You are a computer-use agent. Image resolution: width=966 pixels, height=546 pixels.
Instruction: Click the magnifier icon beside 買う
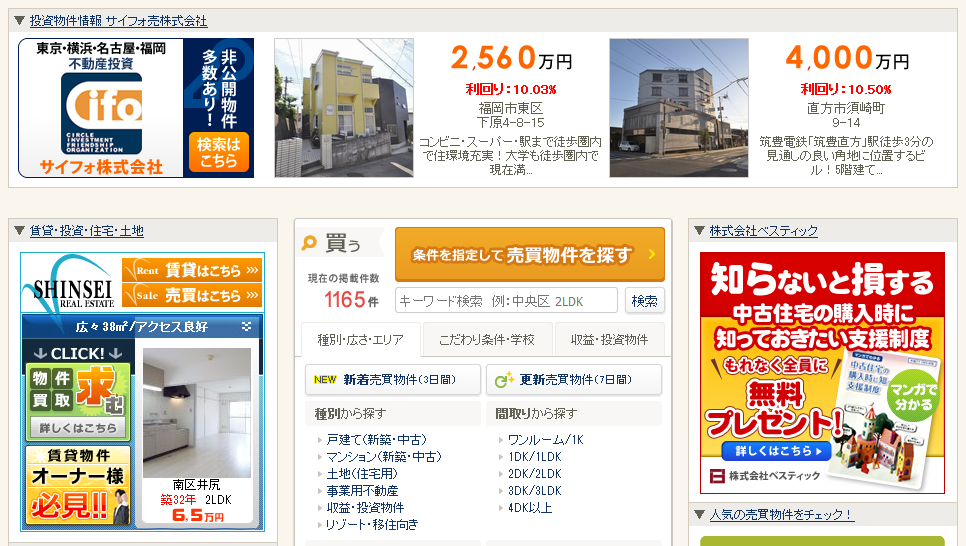click(x=310, y=242)
